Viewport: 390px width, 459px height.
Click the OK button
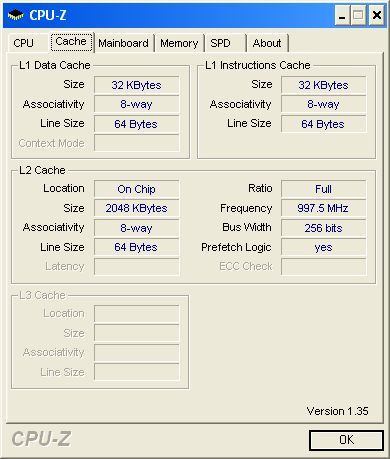[346, 440]
